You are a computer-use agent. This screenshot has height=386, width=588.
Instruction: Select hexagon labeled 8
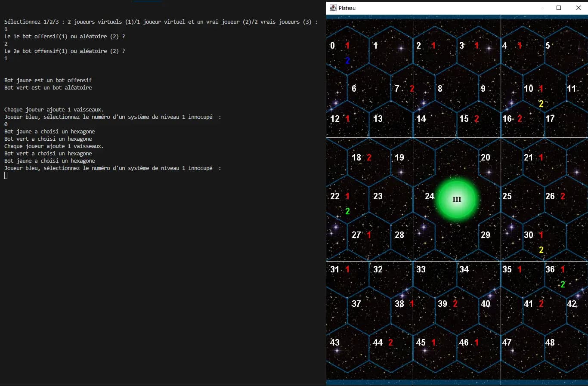click(x=440, y=89)
